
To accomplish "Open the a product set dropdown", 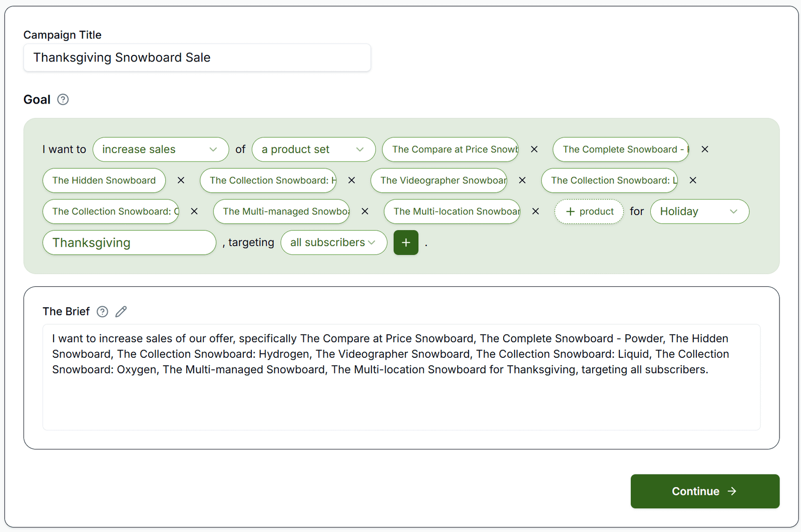I will pyautogui.click(x=314, y=150).
